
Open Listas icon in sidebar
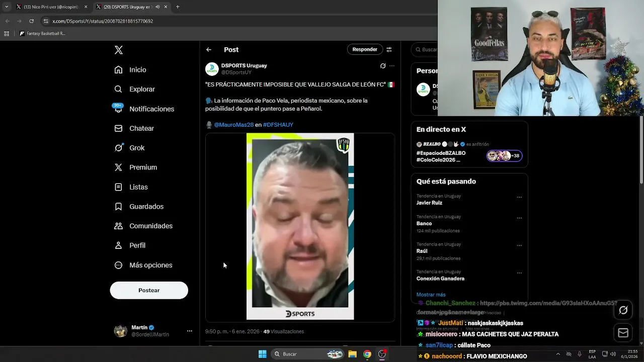tap(118, 187)
